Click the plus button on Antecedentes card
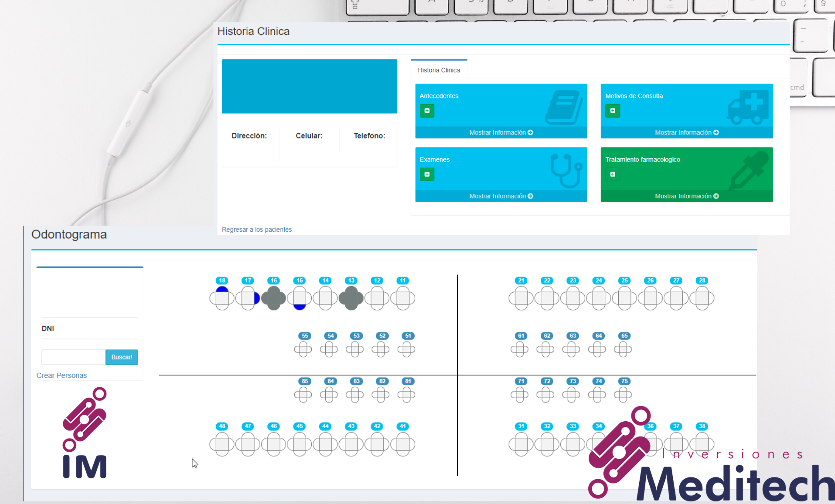The height and width of the screenshot is (504, 835). (x=427, y=111)
